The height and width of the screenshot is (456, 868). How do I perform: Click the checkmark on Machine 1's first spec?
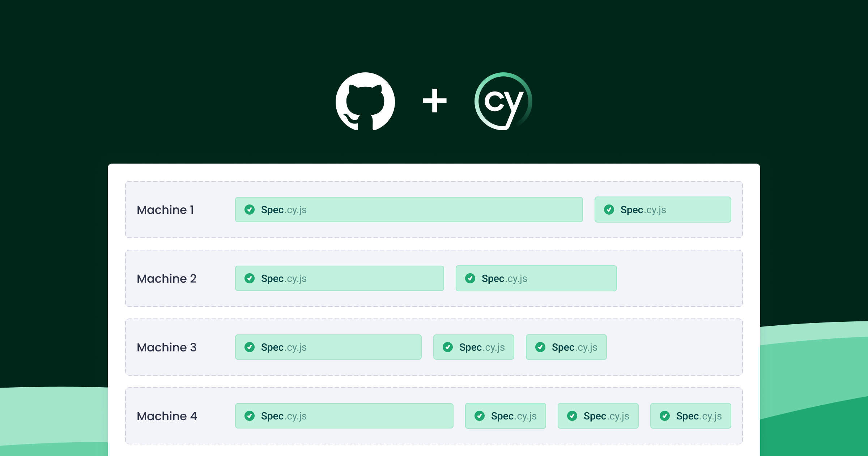250,210
